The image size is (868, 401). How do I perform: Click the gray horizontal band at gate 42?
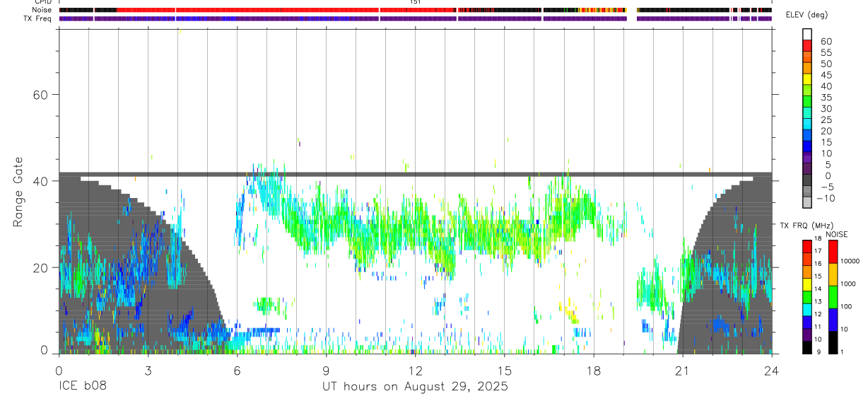click(415, 173)
